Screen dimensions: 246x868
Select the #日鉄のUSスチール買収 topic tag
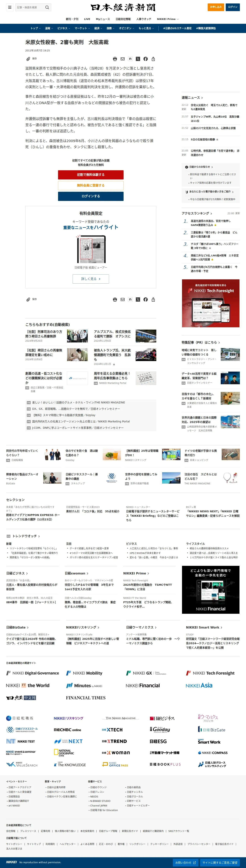coord(177,28)
